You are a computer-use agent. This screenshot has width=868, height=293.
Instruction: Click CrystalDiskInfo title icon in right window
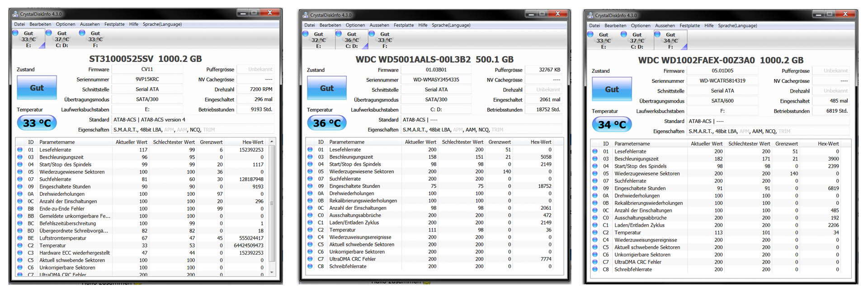590,15
